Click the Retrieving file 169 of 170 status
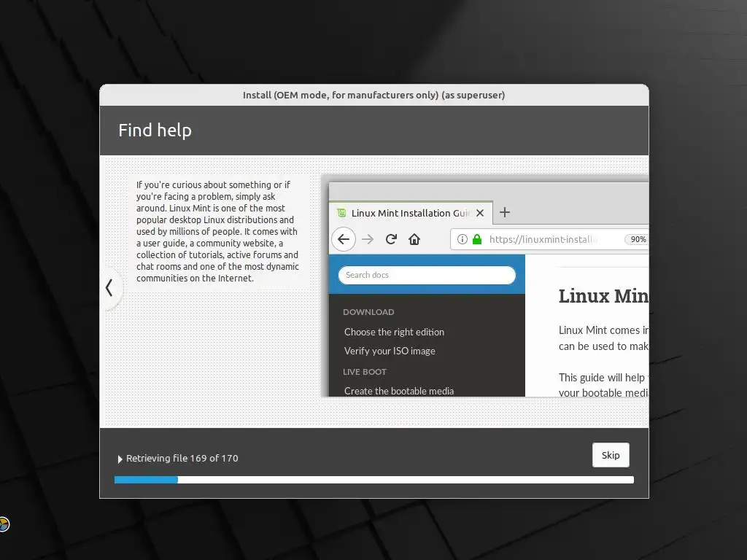 click(x=182, y=458)
